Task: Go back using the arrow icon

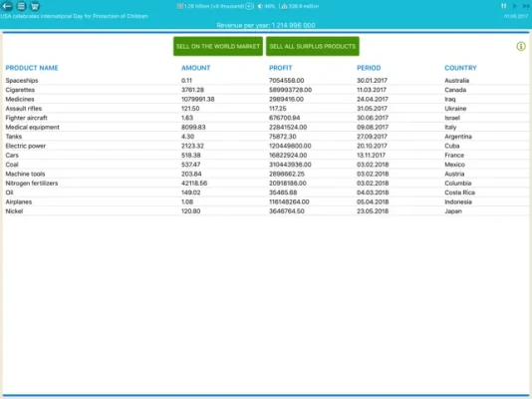Action: point(7,6)
